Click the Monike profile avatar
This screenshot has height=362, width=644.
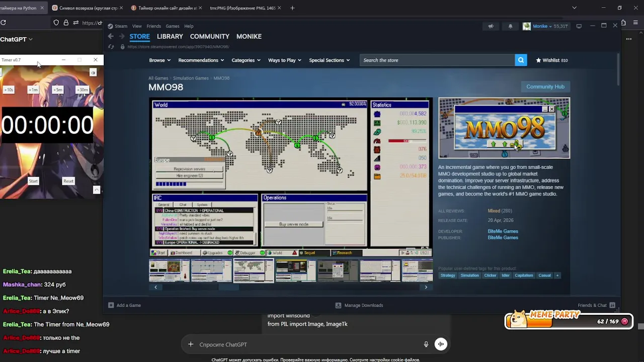[x=526, y=26]
